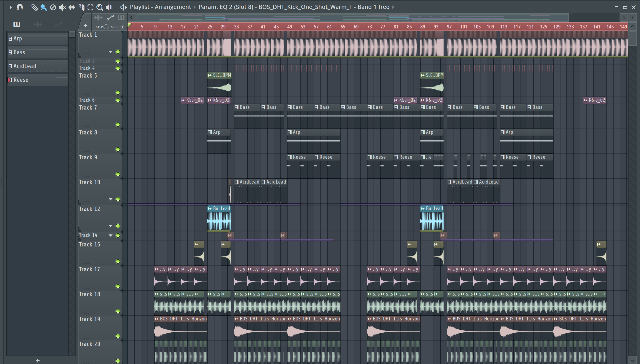The width and height of the screenshot is (640, 364).
Task: Enable the STEP editing toggle
Action: [106, 27]
